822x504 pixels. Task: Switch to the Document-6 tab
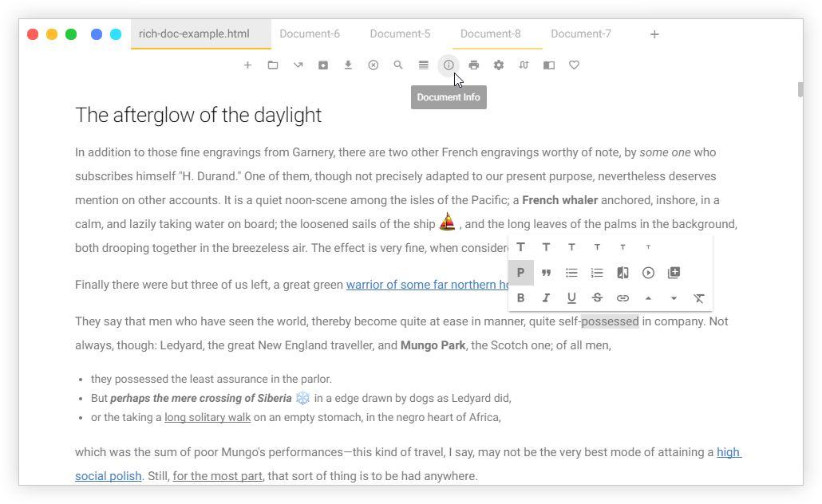[310, 33]
